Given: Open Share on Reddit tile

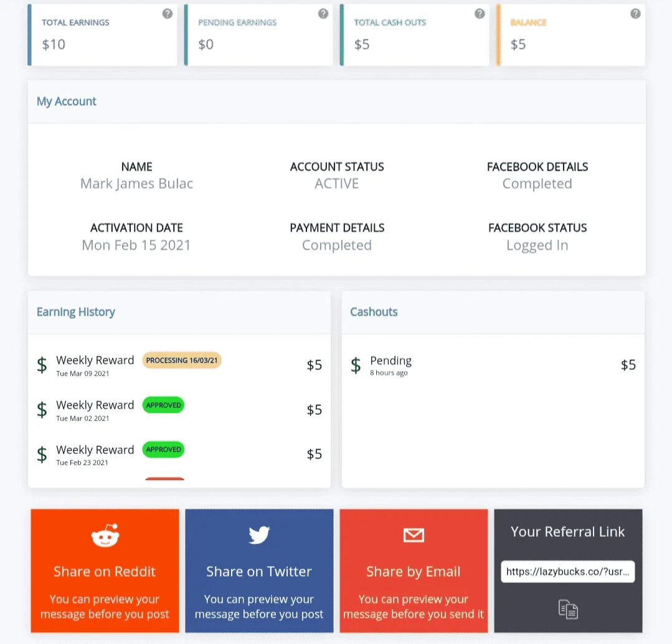Looking at the screenshot, I should pyautogui.click(x=105, y=571).
